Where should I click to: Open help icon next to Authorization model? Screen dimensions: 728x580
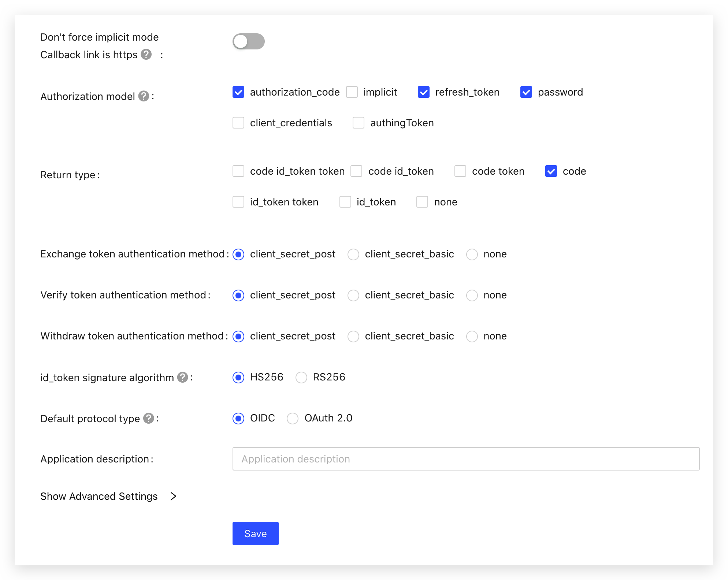pos(144,96)
